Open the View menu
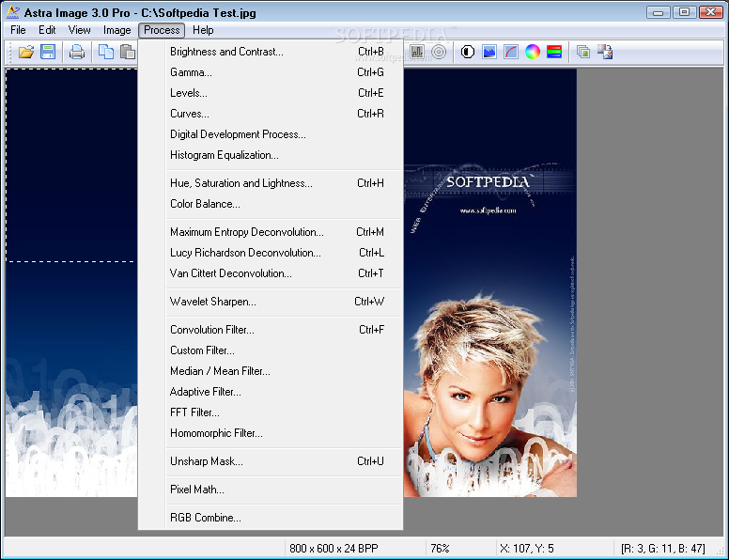The image size is (729, 560). pyautogui.click(x=79, y=30)
